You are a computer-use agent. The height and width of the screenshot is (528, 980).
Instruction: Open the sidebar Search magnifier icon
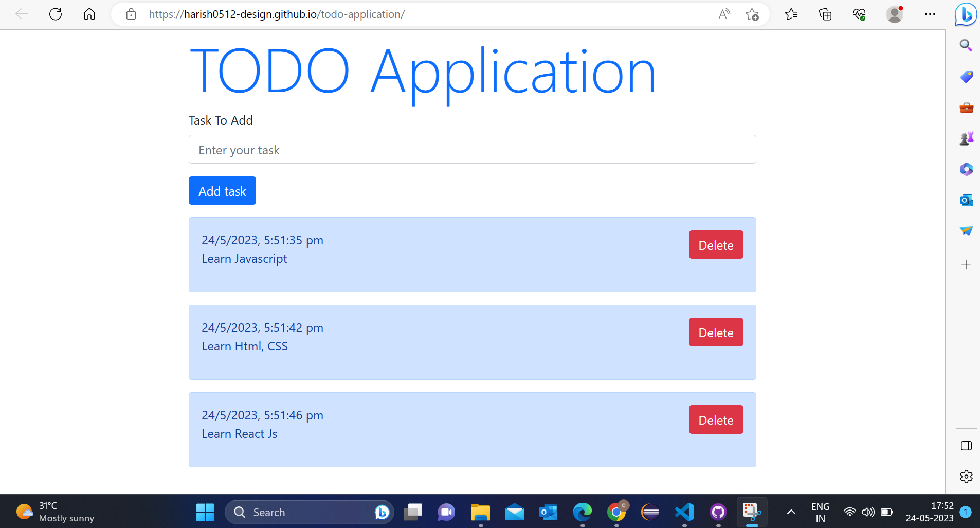pyautogui.click(x=966, y=45)
